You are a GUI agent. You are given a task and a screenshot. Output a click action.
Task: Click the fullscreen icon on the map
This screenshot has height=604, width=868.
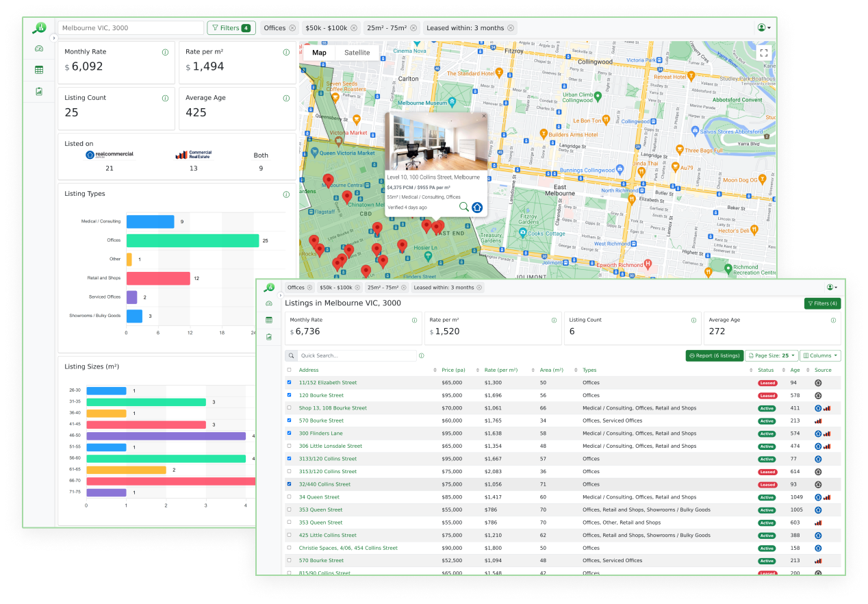(x=763, y=51)
